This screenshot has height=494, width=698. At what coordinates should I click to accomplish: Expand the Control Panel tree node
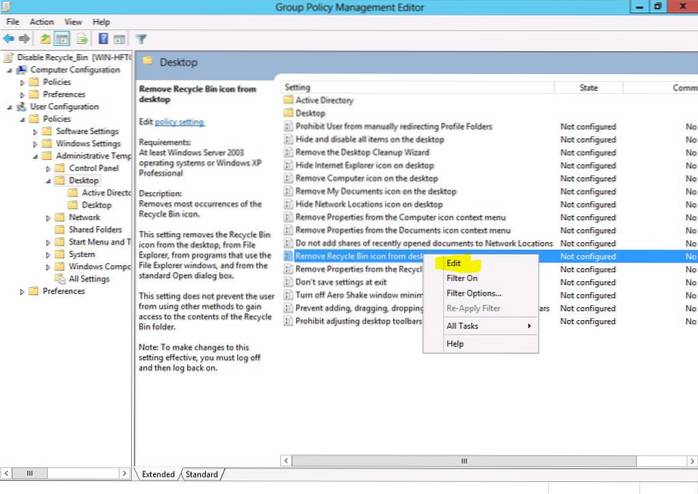click(49, 168)
